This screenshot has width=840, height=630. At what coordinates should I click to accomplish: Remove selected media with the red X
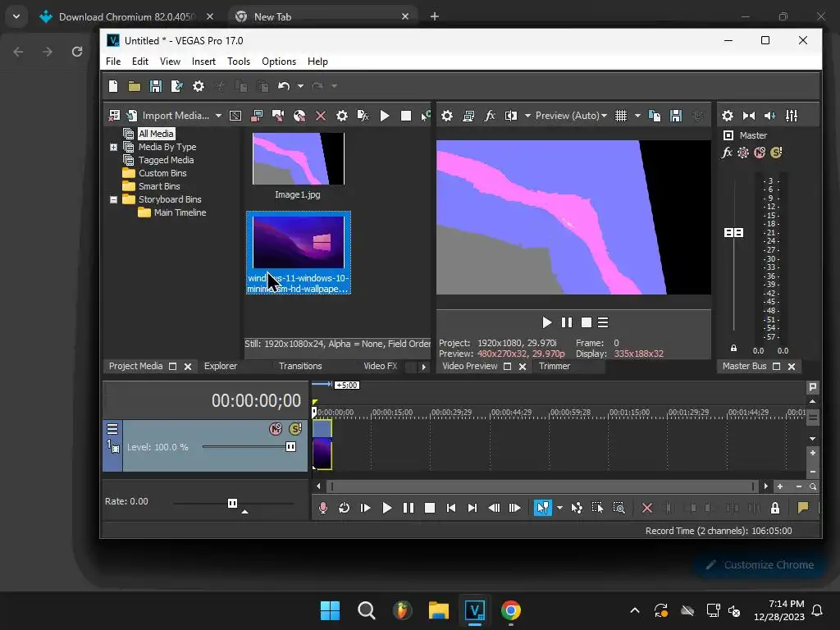coord(321,116)
